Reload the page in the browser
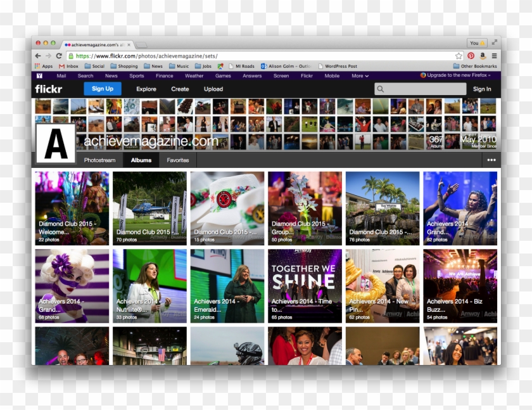This screenshot has height=410, width=532. [x=59, y=56]
